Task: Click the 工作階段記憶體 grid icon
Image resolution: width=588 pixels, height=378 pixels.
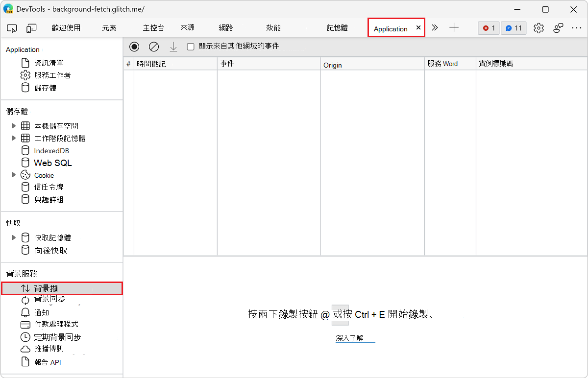Action: [25, 138]
